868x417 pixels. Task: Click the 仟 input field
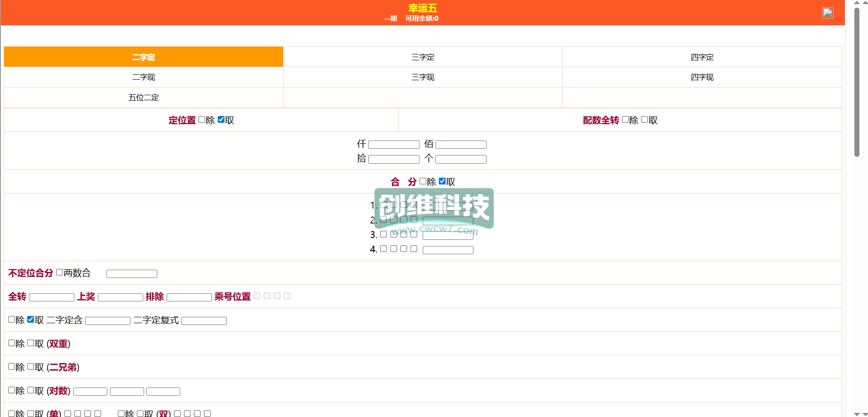pos(394,145)
